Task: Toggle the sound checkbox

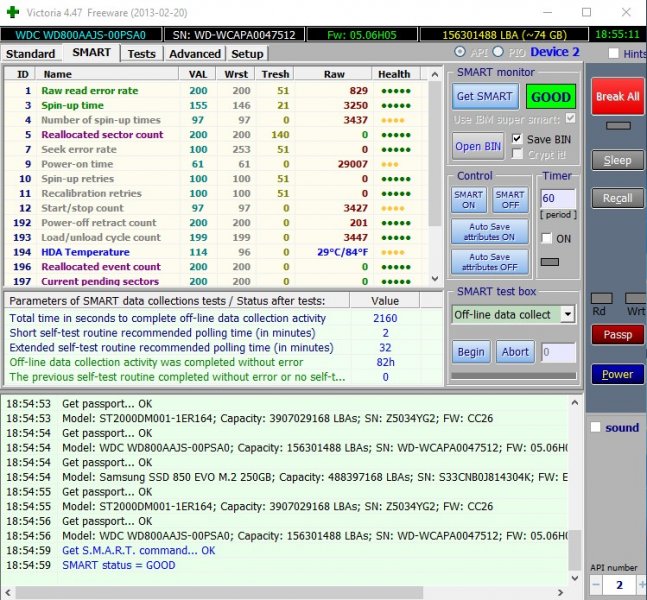Action: point(595,427)
